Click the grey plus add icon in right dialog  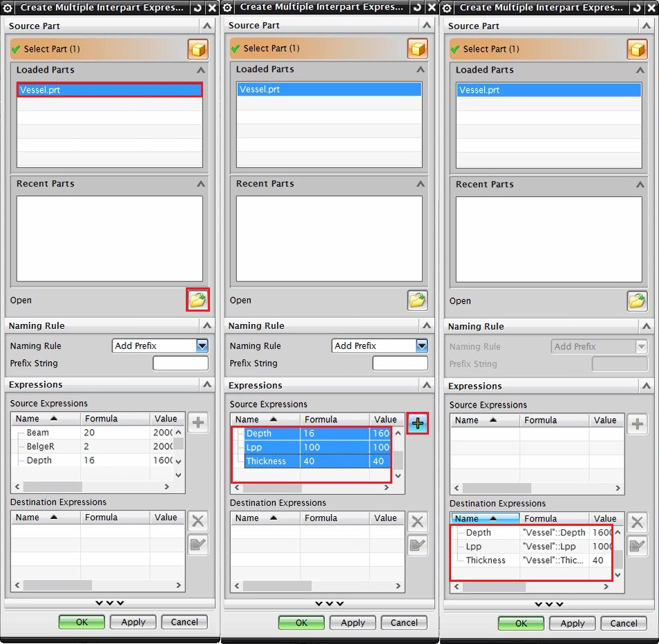(637, 424)
